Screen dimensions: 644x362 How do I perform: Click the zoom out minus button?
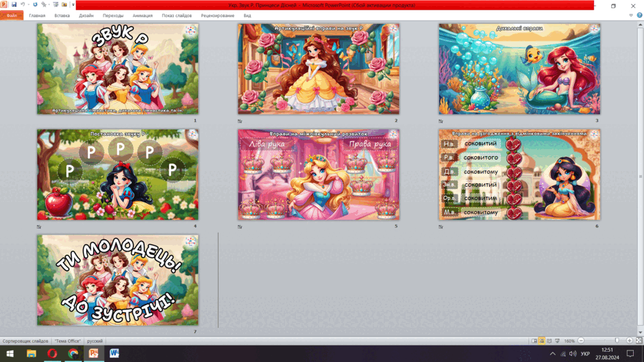tap(581, 341)
